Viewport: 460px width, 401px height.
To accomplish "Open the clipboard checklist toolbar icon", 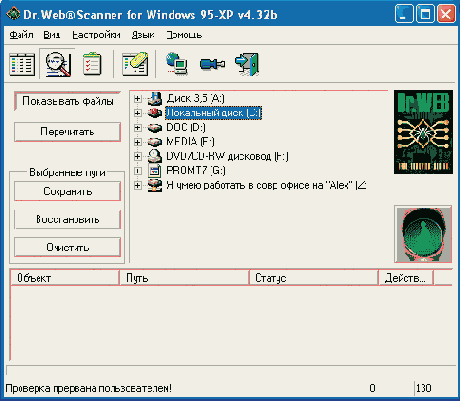I will point(92,63).
